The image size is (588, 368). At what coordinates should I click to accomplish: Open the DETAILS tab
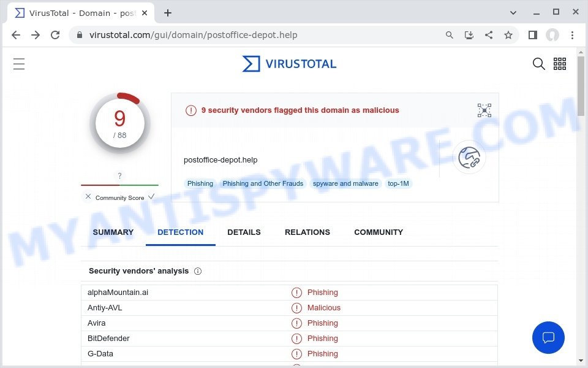coord(244,232)
